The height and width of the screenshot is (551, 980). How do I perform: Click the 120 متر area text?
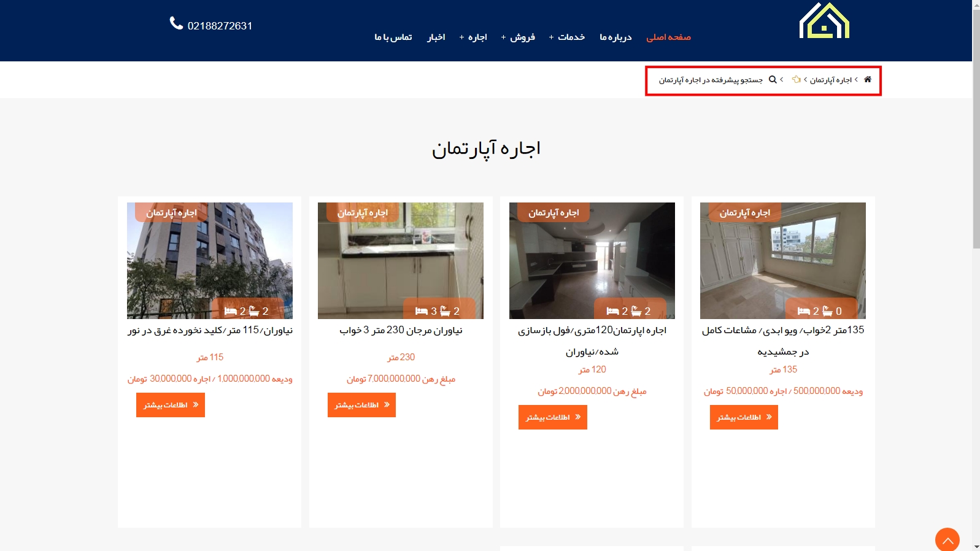[592, 369]
